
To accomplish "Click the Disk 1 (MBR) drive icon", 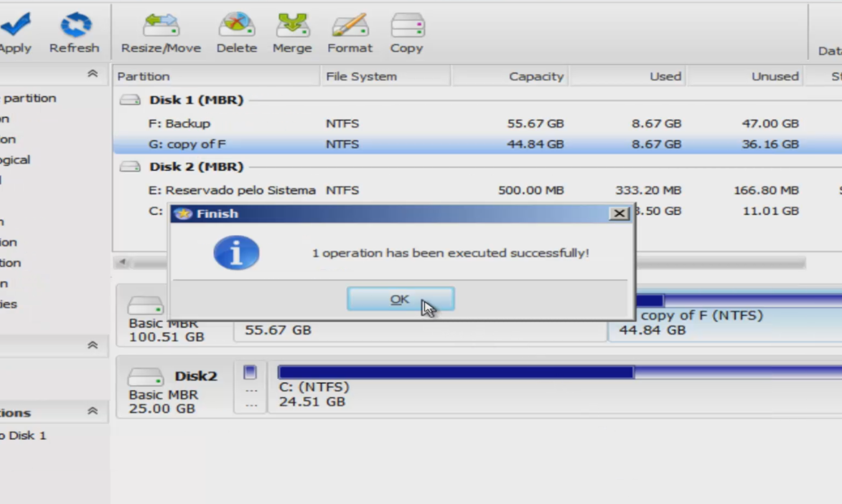I will click(130, 100).
